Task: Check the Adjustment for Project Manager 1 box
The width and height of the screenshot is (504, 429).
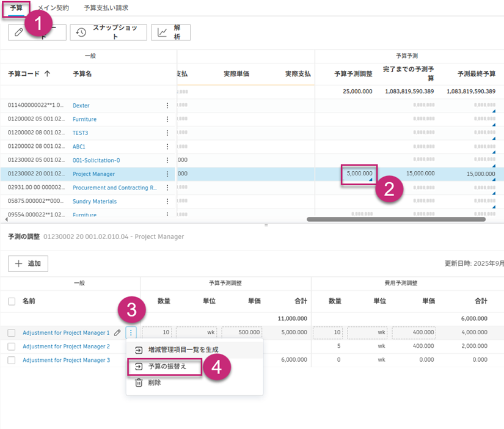Action: [12, 332]
